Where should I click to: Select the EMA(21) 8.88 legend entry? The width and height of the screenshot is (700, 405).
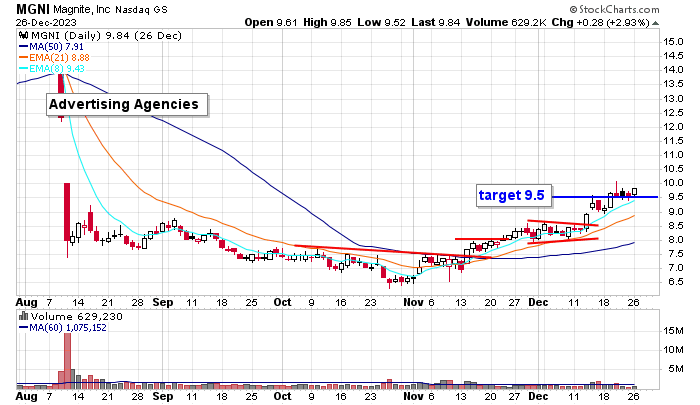click(54, 58)
